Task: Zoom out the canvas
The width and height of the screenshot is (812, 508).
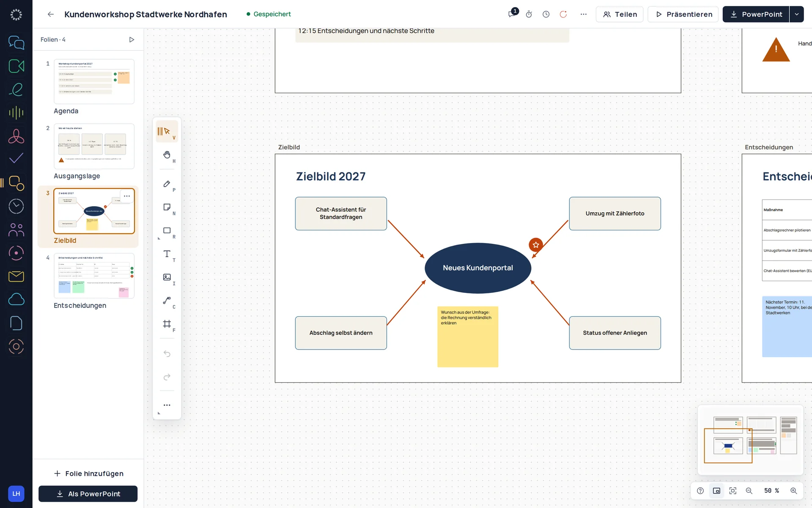Action: 749,491
